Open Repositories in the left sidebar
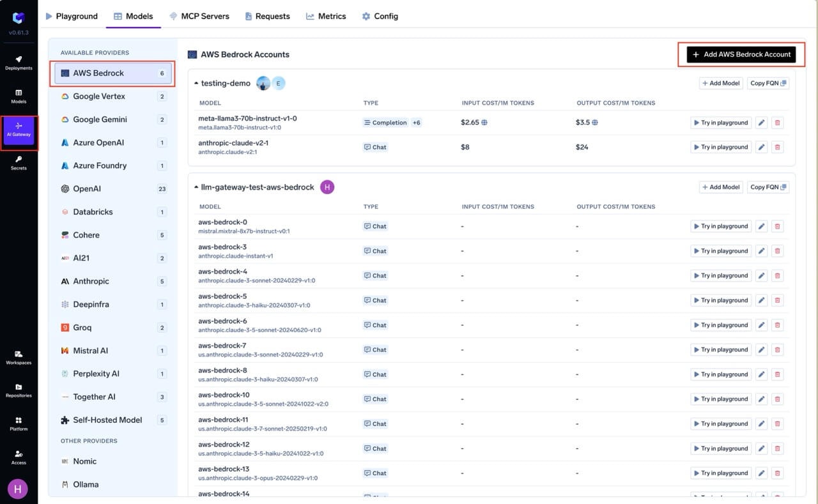 (x=19, y=390)
